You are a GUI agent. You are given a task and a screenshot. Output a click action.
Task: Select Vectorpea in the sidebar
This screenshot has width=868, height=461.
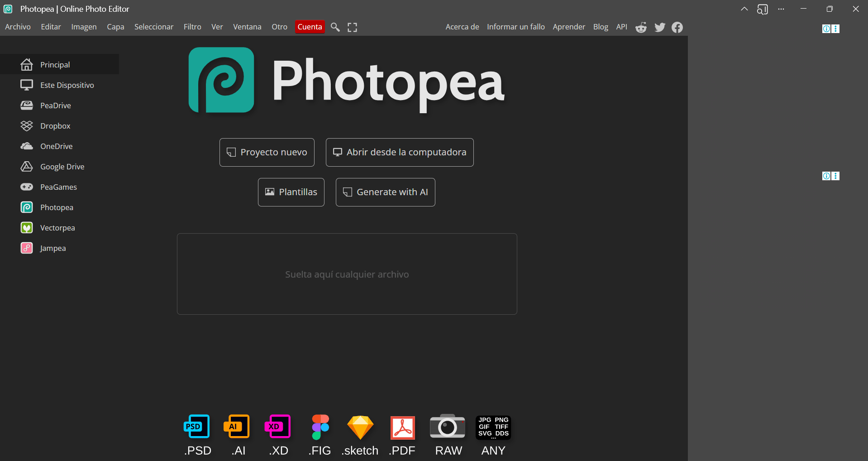coord(59,227)
